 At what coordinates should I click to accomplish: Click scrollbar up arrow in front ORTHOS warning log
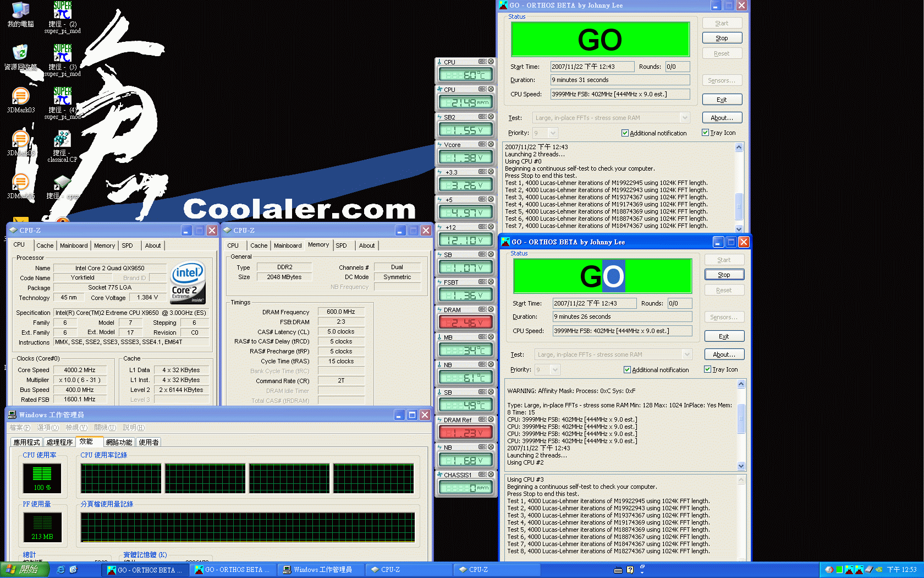coord(741,384)
